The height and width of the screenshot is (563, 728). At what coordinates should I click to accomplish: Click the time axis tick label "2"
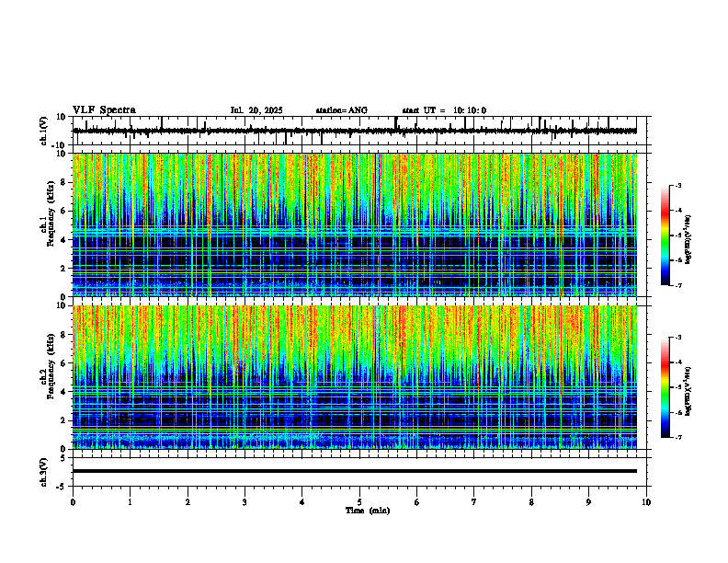point(188,502)
